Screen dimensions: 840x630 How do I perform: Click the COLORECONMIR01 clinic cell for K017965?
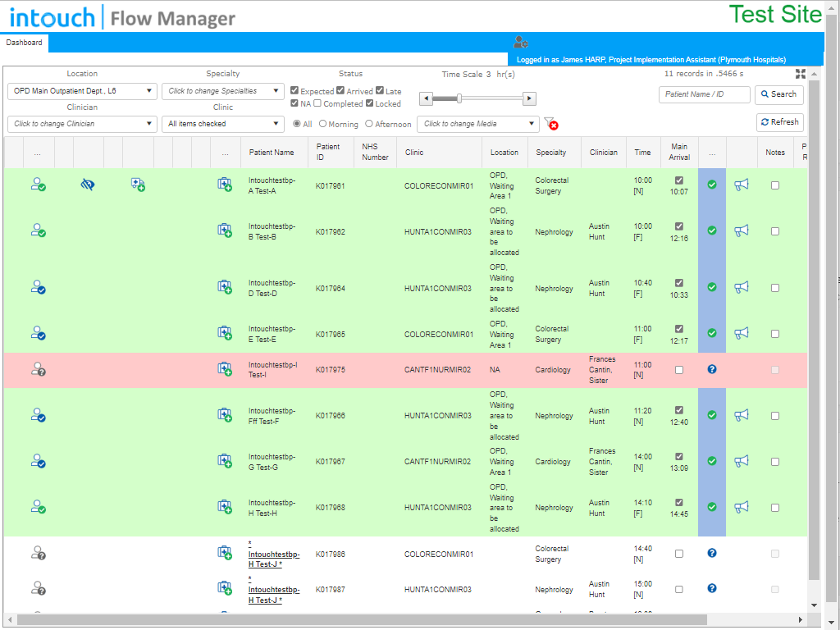(439, 335)
